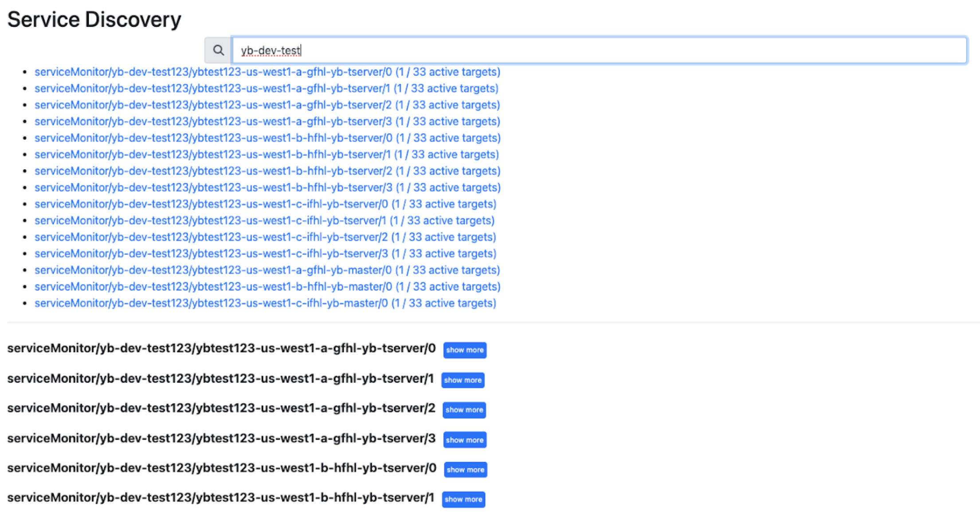Go to the b-hfhl-yb-tserver/3 link
The width and height of the screenshot is (980, 514).
coord(267,187)
